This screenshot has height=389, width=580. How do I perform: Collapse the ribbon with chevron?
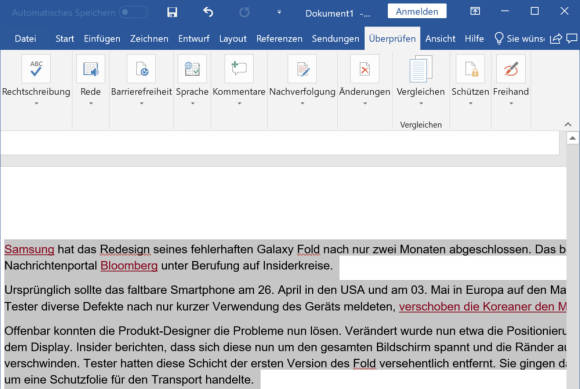[568, 125]
